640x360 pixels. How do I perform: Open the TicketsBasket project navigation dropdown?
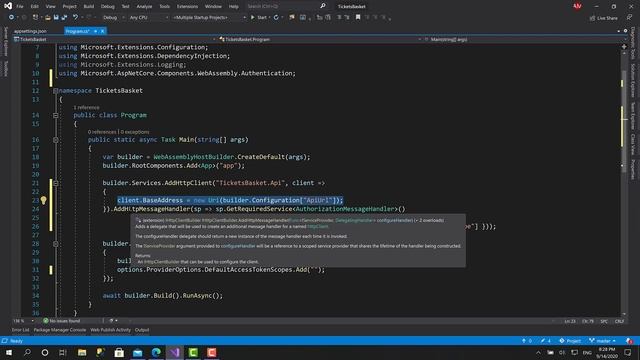[114, 40]
